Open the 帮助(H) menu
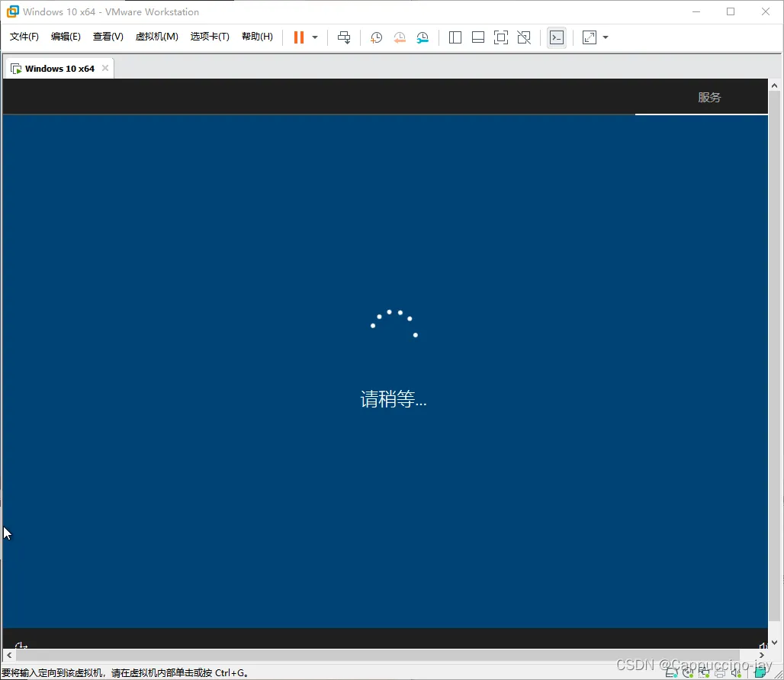 pyautogui.click(x=257, y=37)
